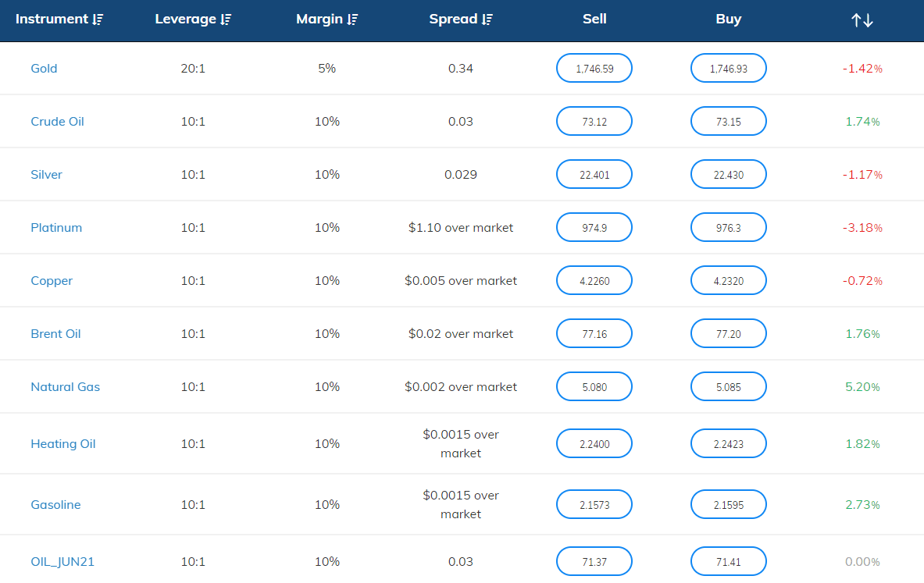This screenshot has height=583, width=924.
Task: Sort by Spread using header icon
Action: (x=487, y=20)
